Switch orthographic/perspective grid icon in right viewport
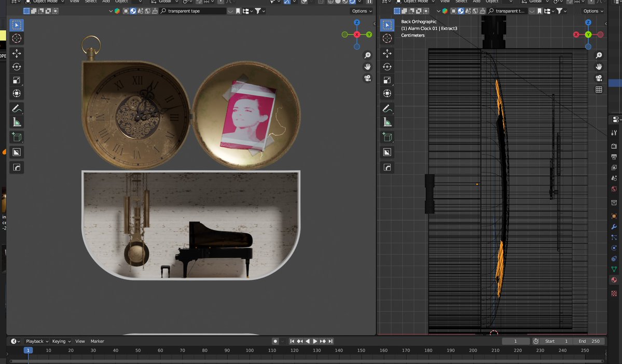The image size is (622, 364). (599, 90)
